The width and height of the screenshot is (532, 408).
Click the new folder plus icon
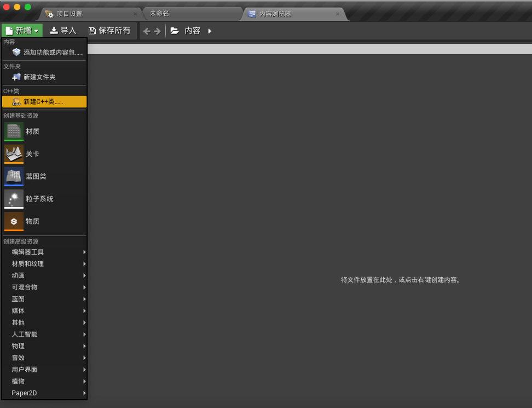[x=16, y=77]
